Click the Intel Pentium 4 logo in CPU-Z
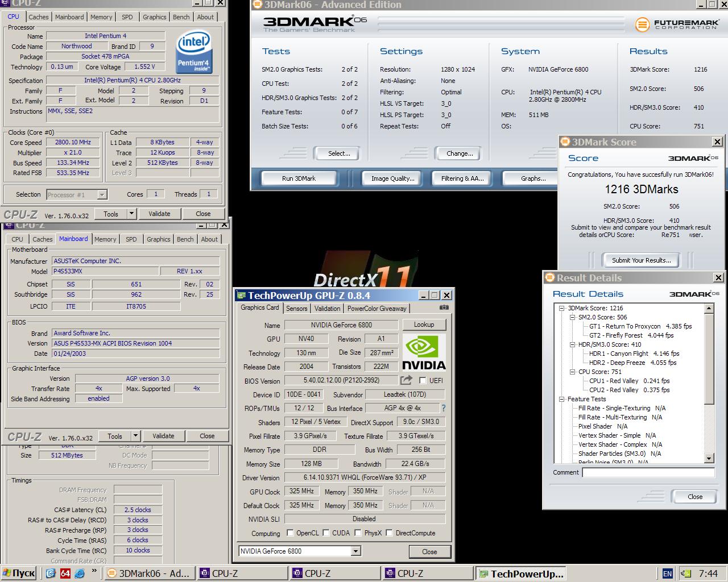The height and width of the screenshot is (582, 728). click(194, 53)
